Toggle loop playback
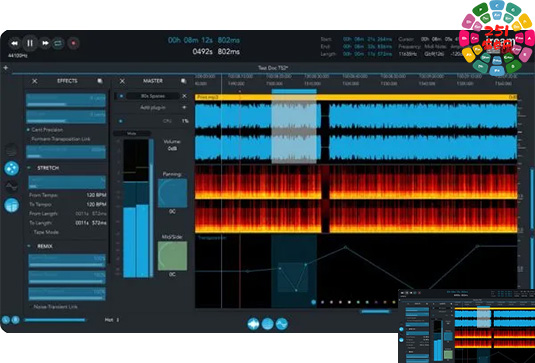535x363 pixels. click(x=58, y=43)
